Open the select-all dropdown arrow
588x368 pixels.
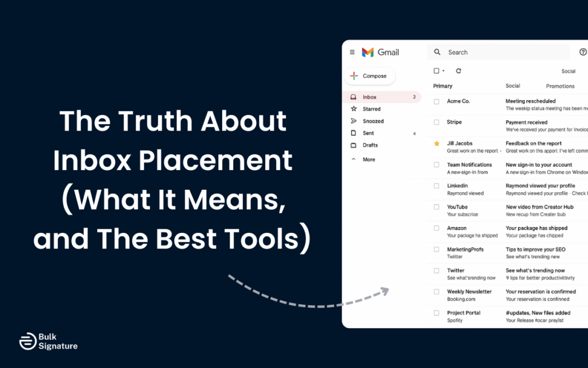coord(442,70)
